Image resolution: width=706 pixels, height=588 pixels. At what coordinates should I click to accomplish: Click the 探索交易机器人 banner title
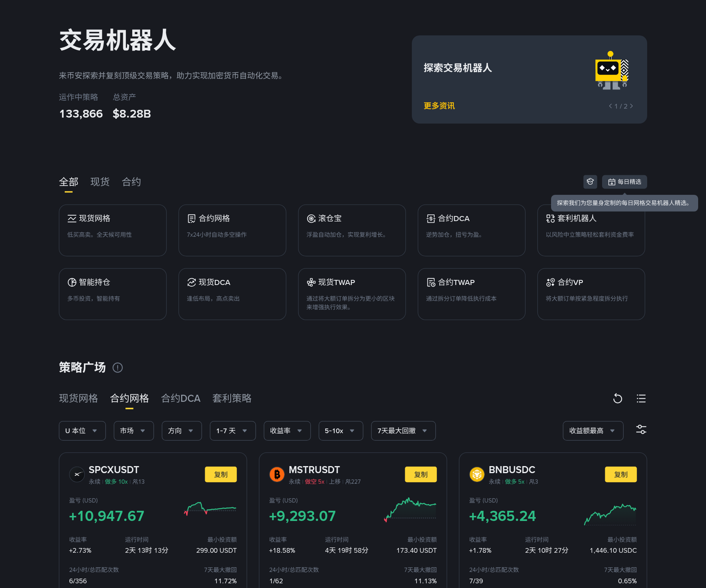pos(458,68)
